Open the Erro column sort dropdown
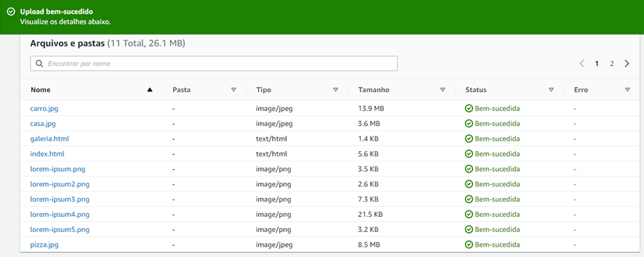 click(x=627, y=90)
